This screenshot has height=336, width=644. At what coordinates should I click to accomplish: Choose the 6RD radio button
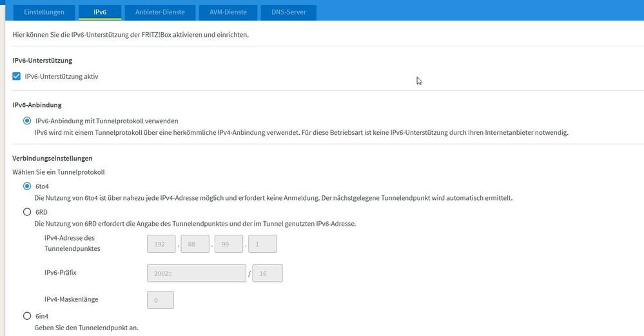tap(27, 212)
